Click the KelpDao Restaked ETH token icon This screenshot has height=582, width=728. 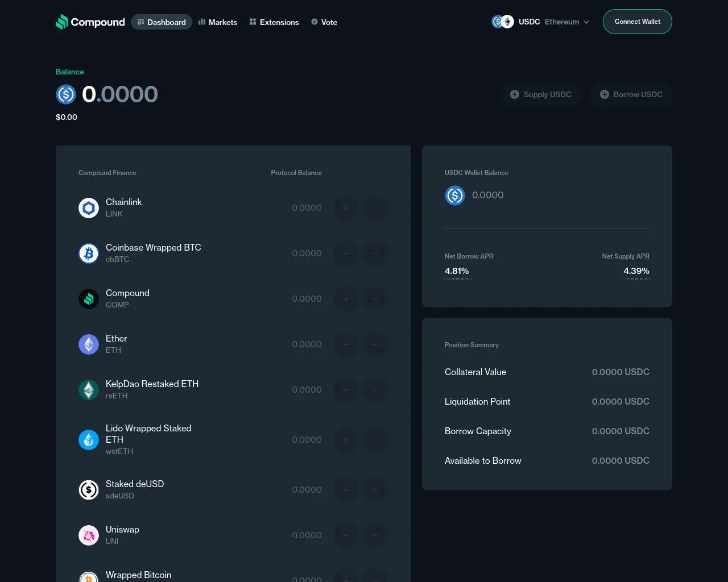point(89,390)
